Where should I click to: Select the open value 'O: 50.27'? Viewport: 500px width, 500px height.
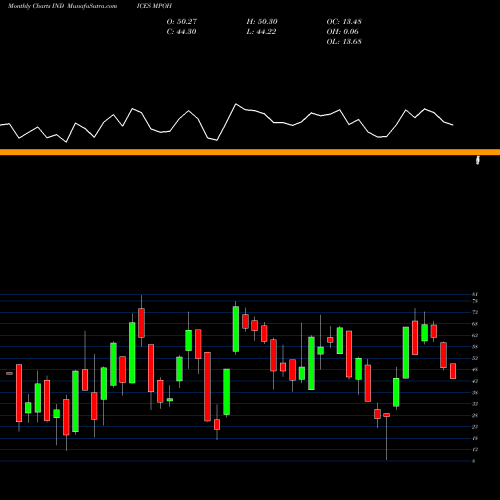[182, 21]
